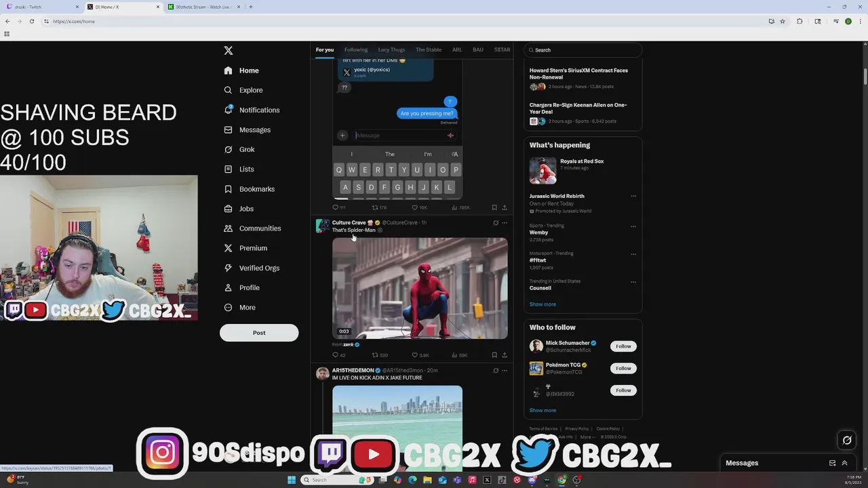Open more options for Counsell trend
Image resolution: width=868 pixels, height=488 pixels.
(633, 282)
